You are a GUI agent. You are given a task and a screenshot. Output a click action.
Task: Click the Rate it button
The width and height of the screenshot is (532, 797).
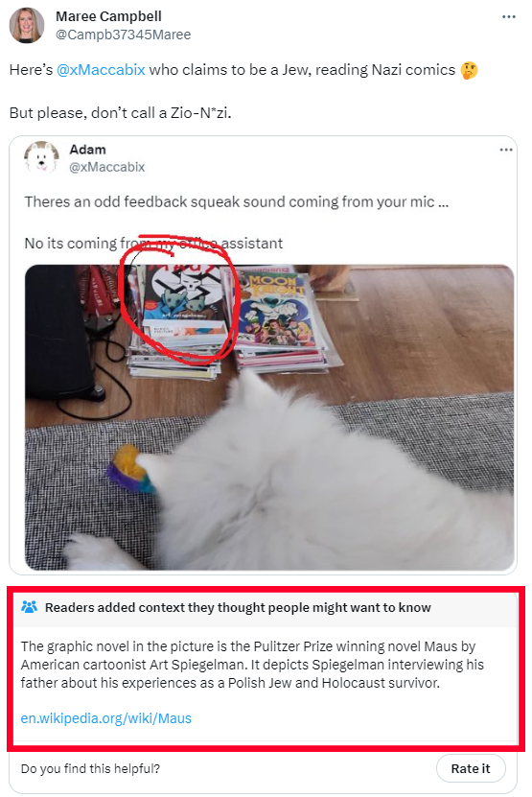click(x=471, y=768)
